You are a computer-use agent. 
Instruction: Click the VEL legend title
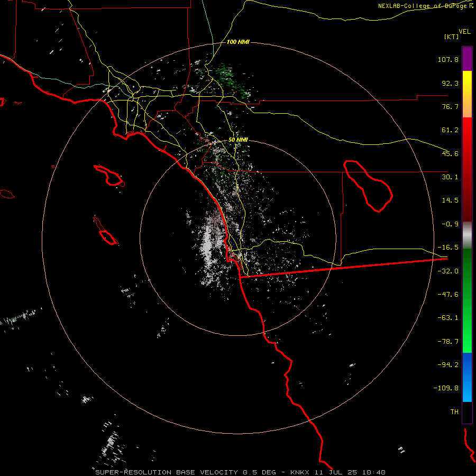pyautogui.click(x=464, y=32)
